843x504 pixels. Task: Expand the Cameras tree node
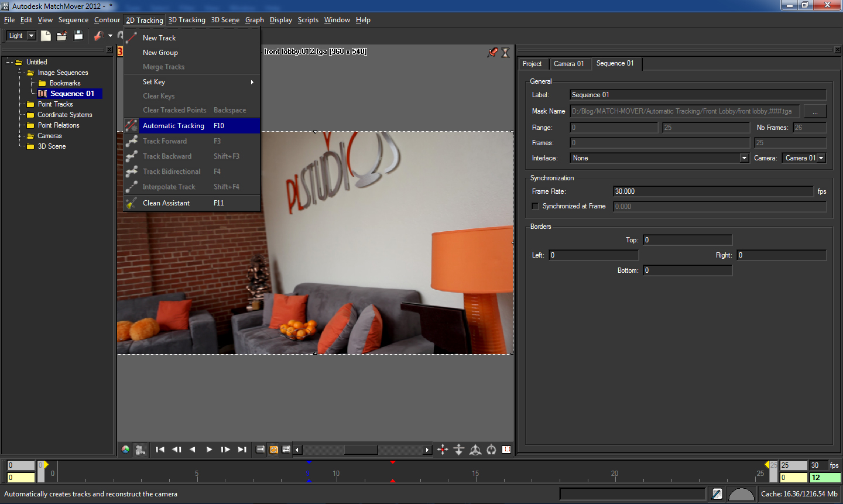[x=20, y=136]
